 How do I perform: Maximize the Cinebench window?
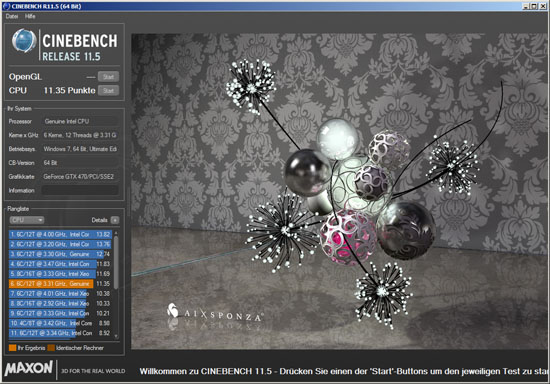click(534, 6)
